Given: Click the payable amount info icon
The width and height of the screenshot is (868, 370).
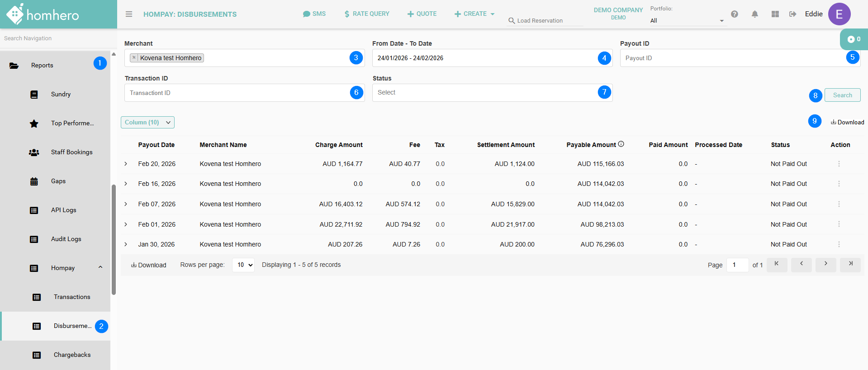Looking at the screenshot, I should (621, 144).
